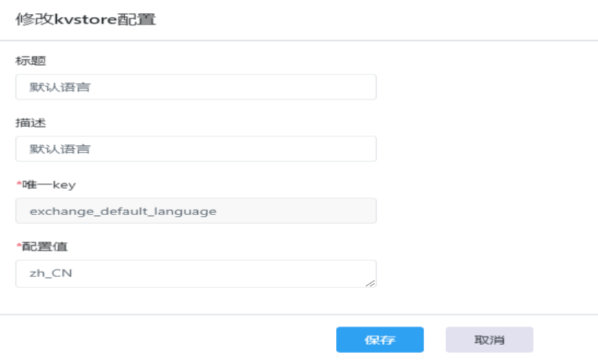Image resolution: width=598 pixels, height=364 pixels.
Task: Click the 标题 field label
Action: [x=31, y=61]
